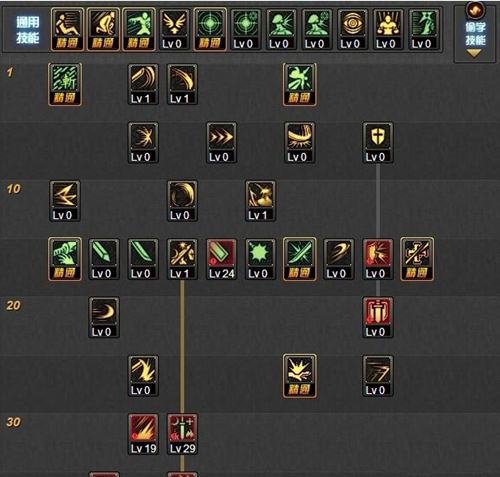Click the triple arrow dash skill icon
The width and height of the screenshot is (500, 477).
[x=221, y=143]
